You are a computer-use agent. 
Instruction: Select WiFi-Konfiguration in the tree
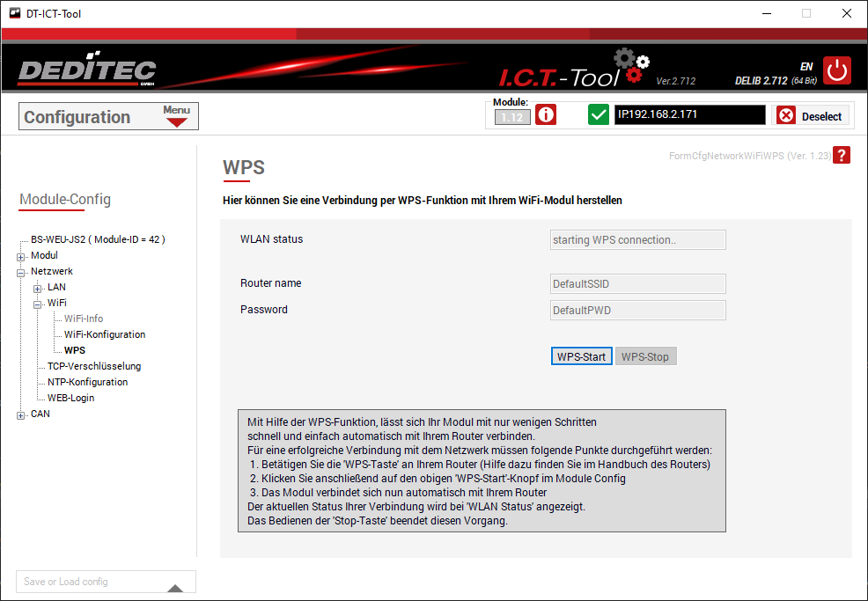104,334
